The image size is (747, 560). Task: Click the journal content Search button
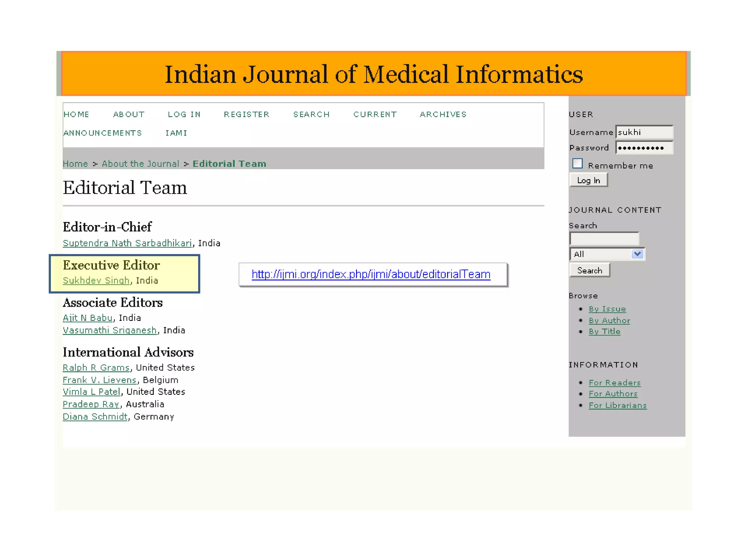click(589, 271)
